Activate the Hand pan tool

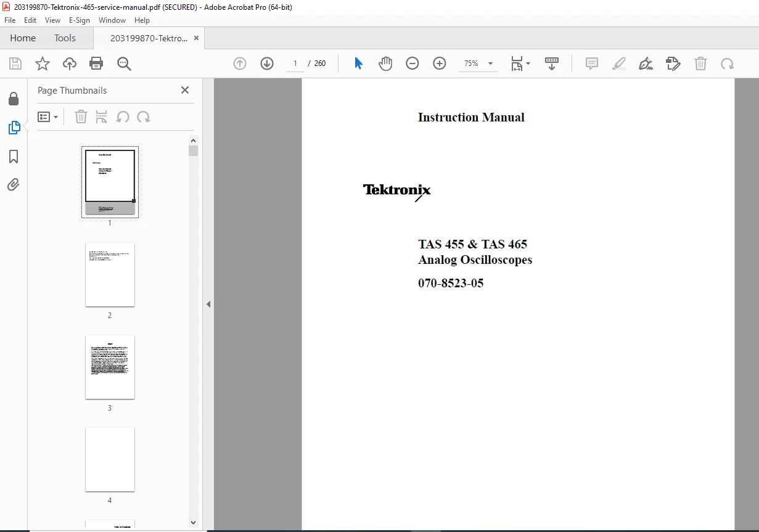pos(385,63)
